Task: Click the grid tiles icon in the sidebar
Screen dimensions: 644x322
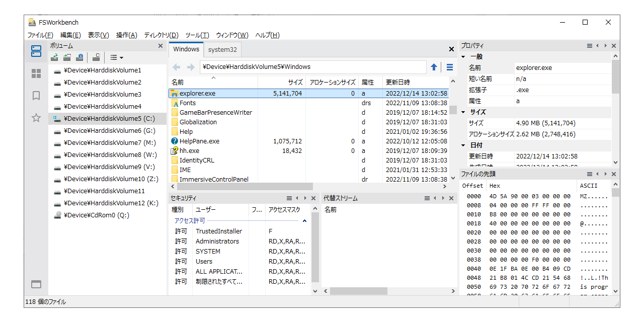Action: click(36, 73)
